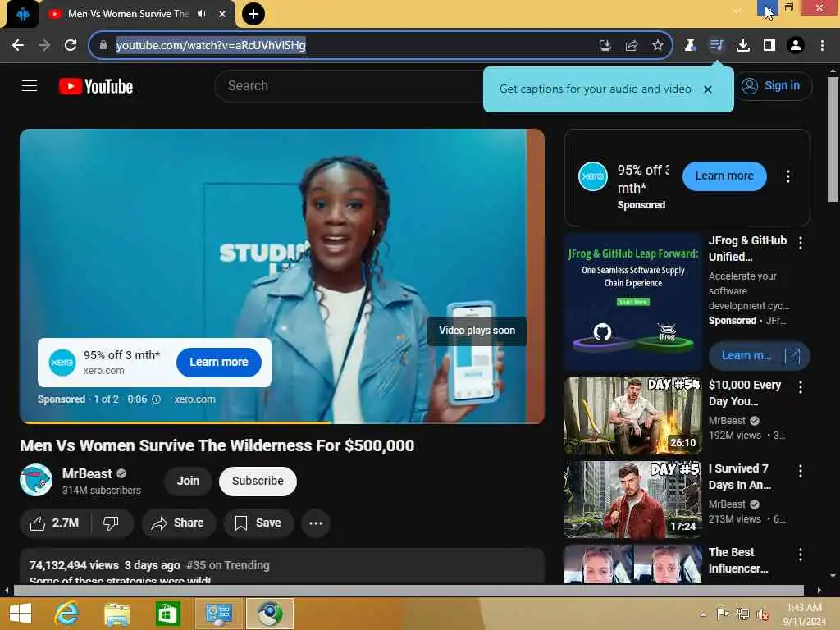The height and width of the screenshot is (630, 840).
Task: Save the video to a playlist
Action: [x=258, y=523]
